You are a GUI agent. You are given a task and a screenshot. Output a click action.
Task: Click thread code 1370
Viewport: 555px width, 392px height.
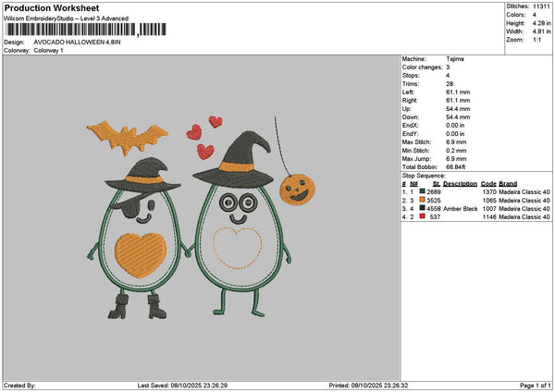pos(489,192)
